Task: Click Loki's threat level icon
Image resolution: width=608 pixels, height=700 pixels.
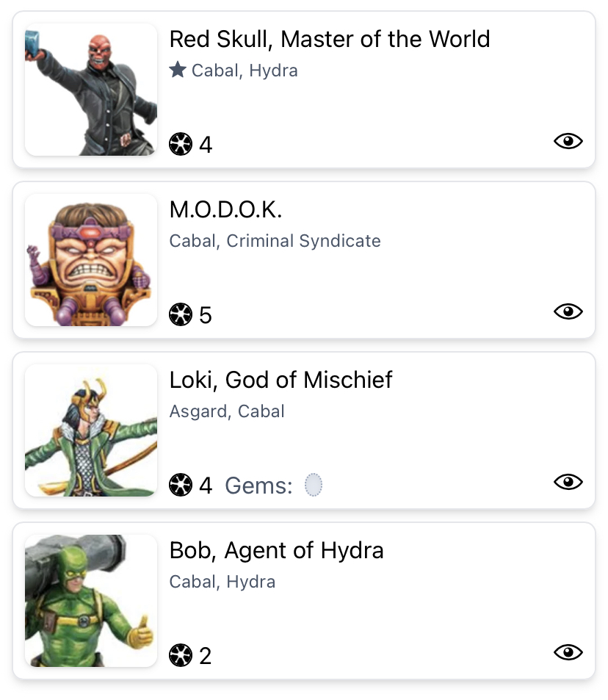Action: 181,486
